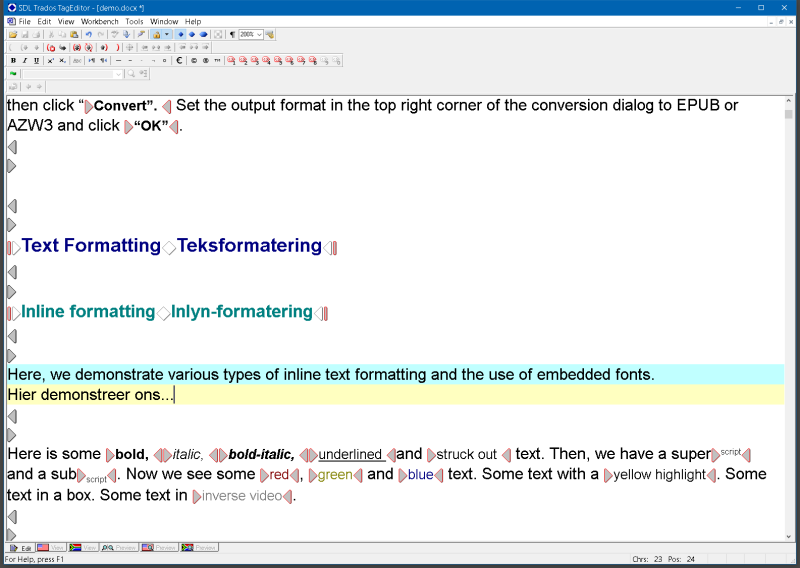The image size is (800, 568).
Task: Open the Help menu
Action: [193, 21]
